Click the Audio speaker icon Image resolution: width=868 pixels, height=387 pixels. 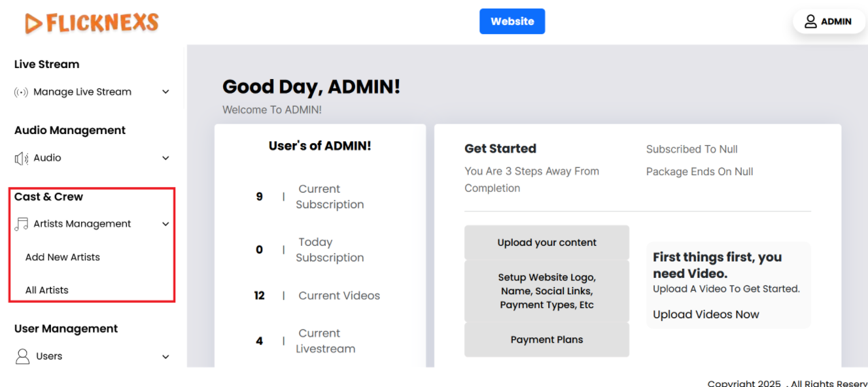pyautogui.click(x=22, y=158)
